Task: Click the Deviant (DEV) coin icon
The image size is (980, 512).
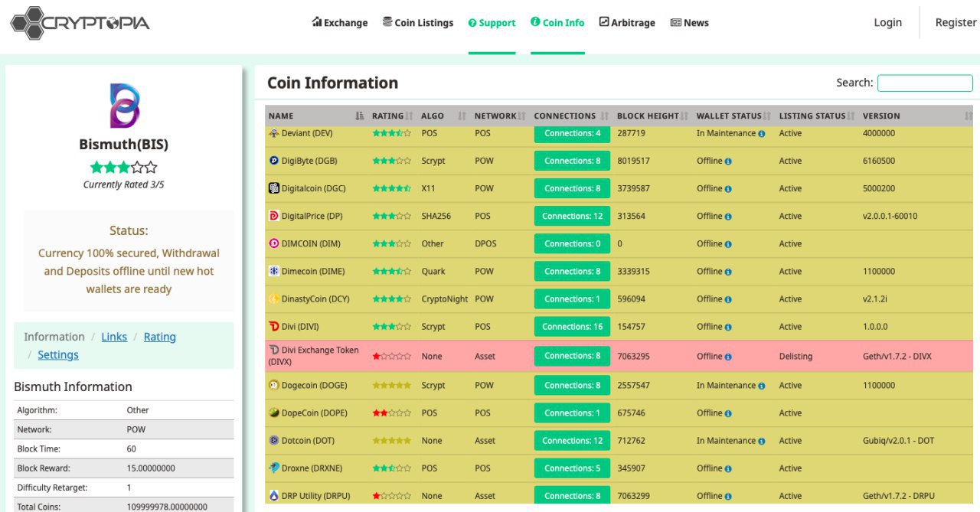Action: coord(274,133)
